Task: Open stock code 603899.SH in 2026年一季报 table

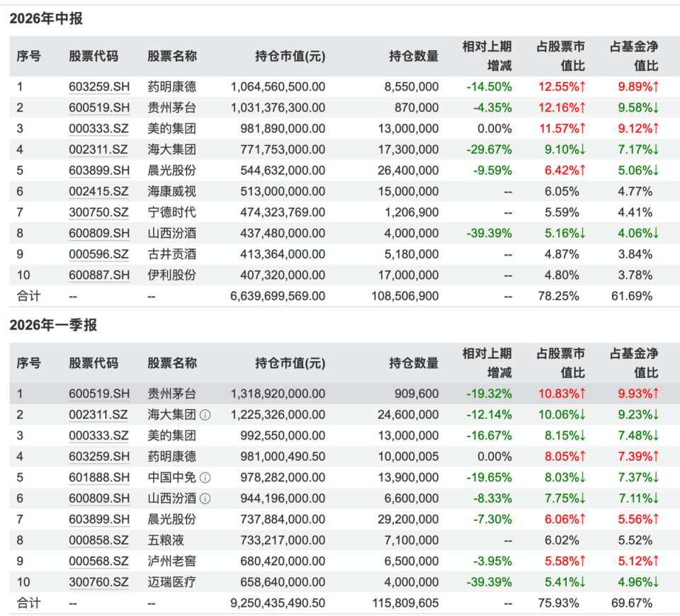Action: pyautogui.click(x=99, y=519)
